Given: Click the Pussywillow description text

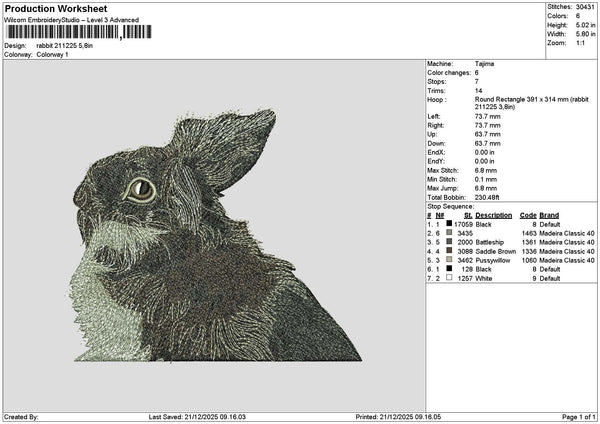Looking at the screenshot, I should pos(493,260).
